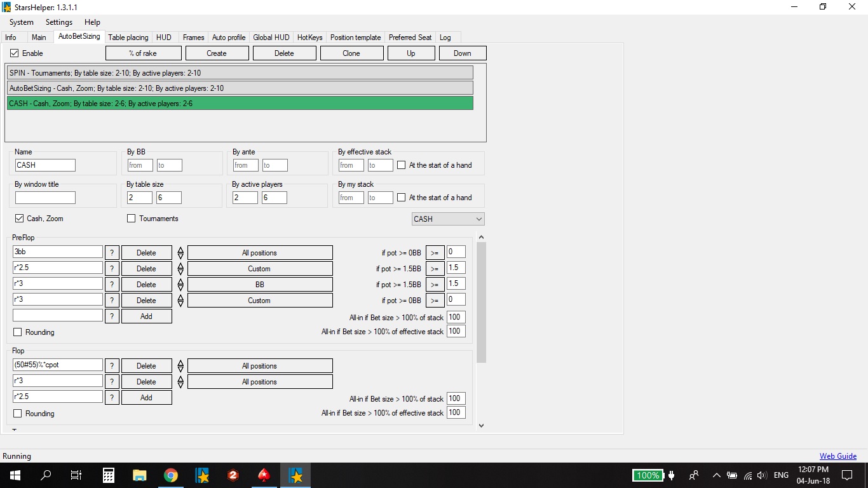Open File Explorer from the taskbar
The height and width of the screenshot is (488, 868).
click(140, 475)
